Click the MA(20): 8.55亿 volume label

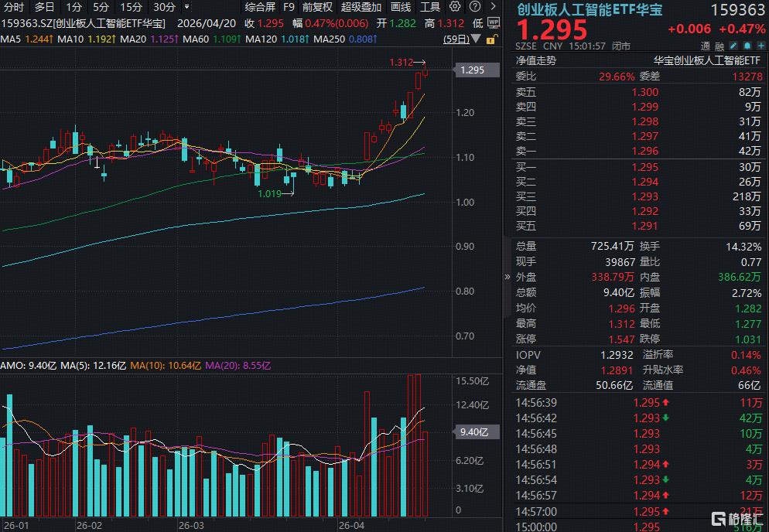[238, 366]
